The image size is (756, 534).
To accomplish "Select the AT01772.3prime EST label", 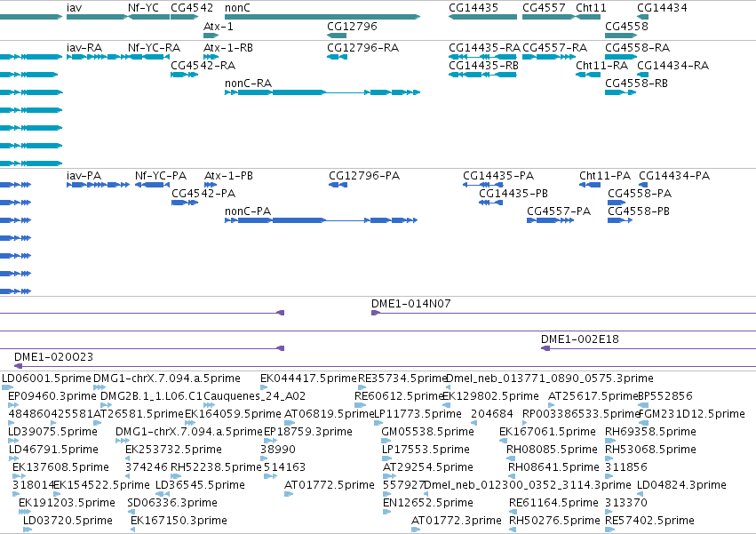I will (x=457, y=521).
